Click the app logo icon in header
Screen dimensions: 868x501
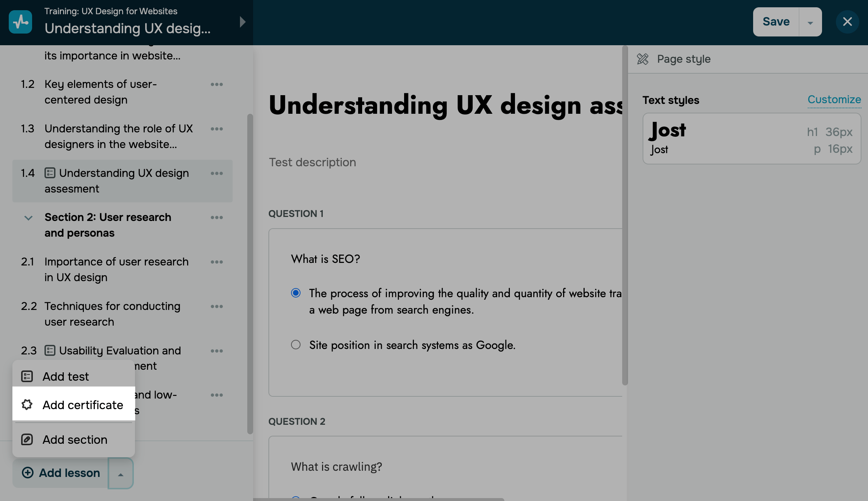tap(20, 22)
